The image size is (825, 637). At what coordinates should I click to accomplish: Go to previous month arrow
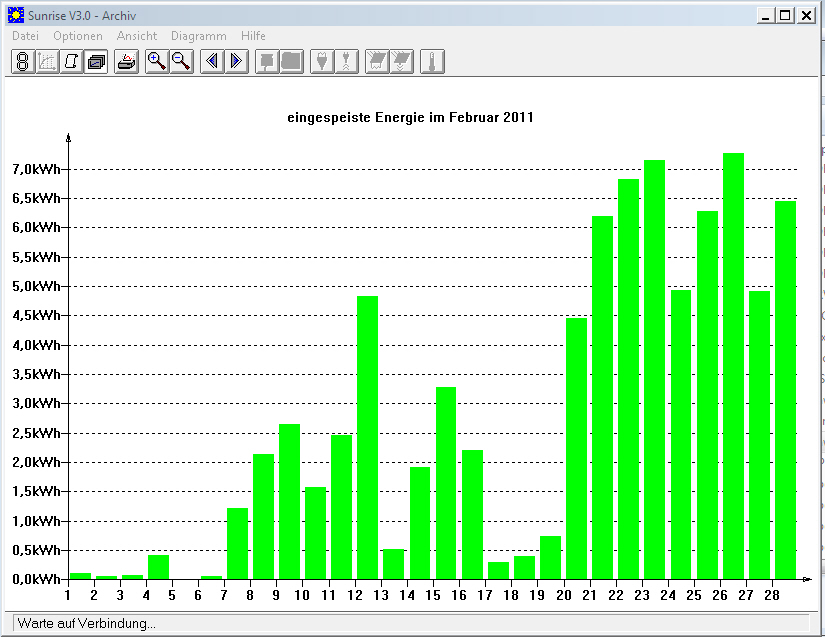(x=212, y=62)
